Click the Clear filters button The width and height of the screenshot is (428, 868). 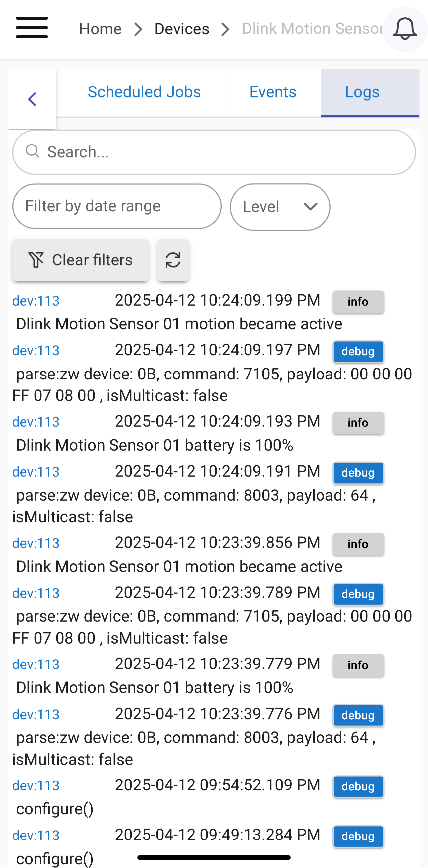pyautogui.click(x=81, y=260)
